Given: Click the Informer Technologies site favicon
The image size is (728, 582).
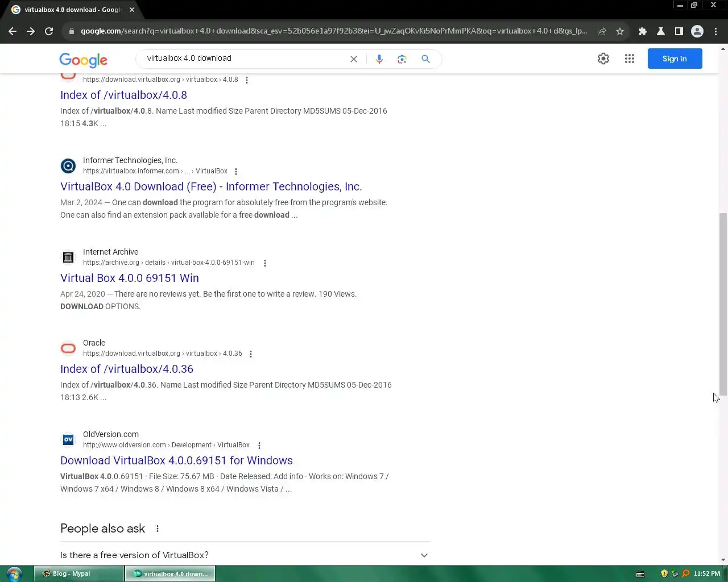Looking at the screenshot, I should pyautogui.click(x=68, y=166).
